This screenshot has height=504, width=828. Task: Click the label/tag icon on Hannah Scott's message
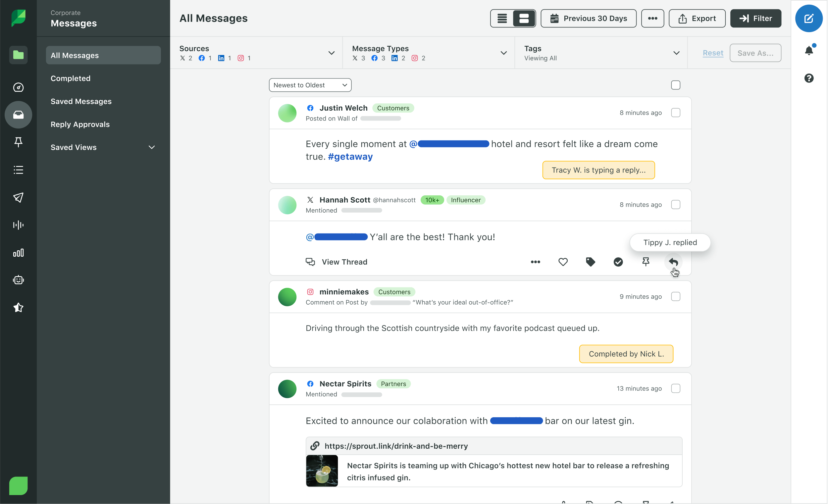click(591, 262)
